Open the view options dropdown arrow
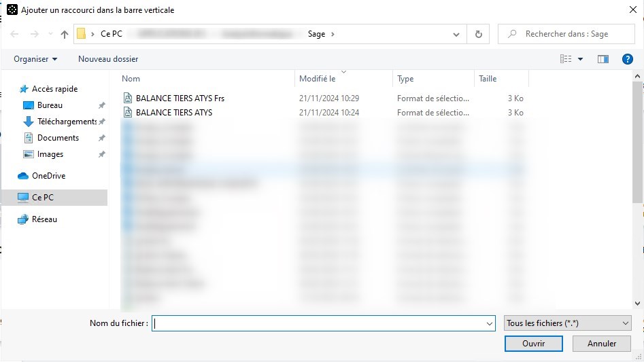644x362 pixels. [580, 59]
